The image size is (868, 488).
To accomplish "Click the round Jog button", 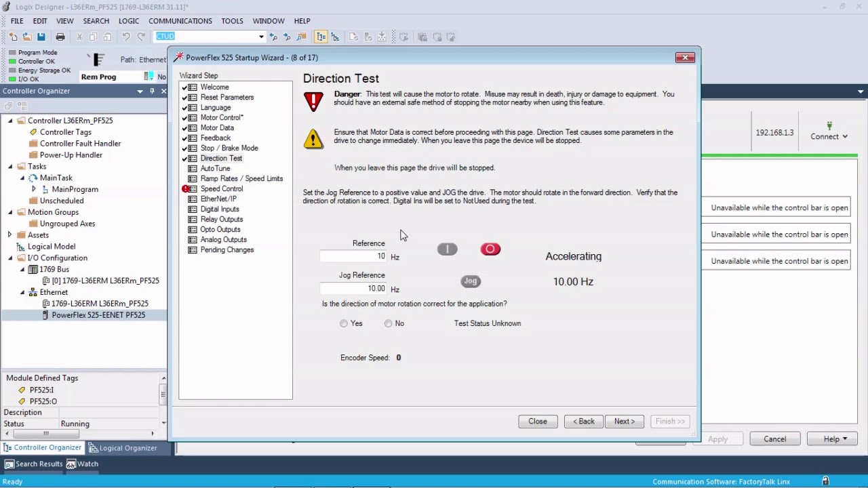I will tap(471, 281).
